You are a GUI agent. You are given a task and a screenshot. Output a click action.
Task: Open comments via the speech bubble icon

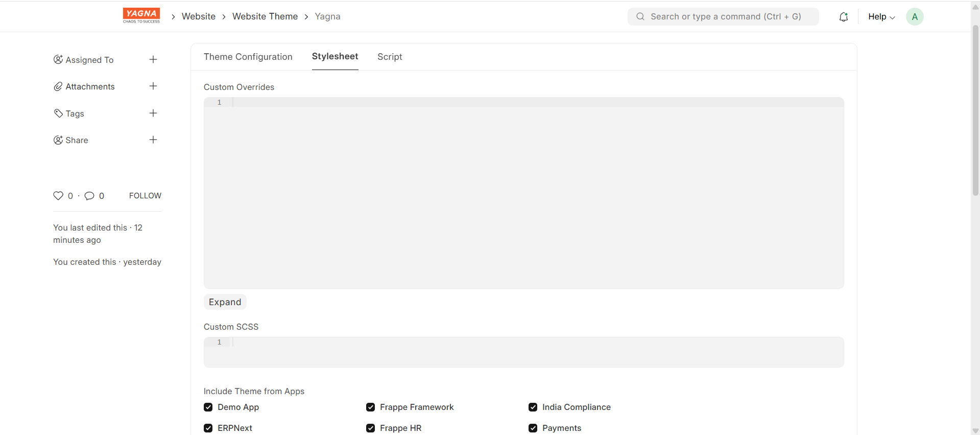coord(89,196)
